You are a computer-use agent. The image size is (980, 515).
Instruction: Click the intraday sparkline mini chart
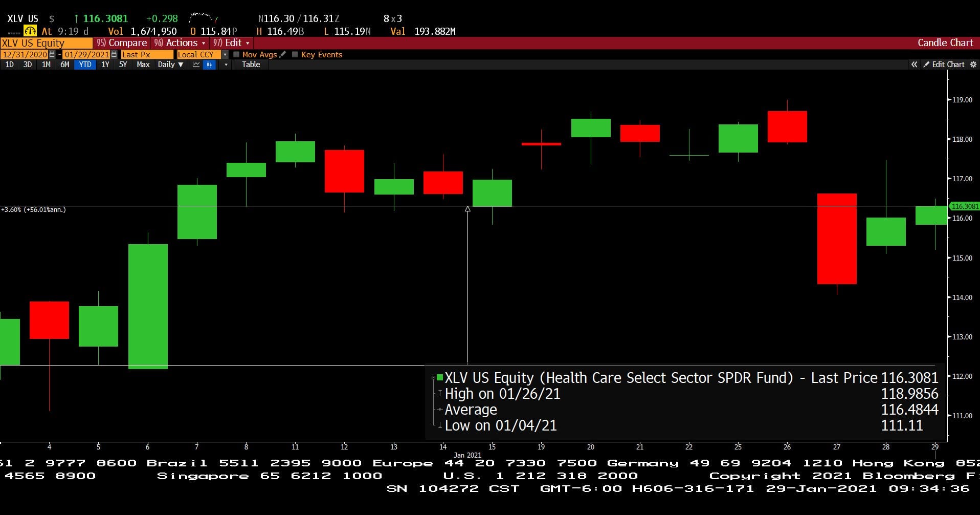click(x=203, y=18)
